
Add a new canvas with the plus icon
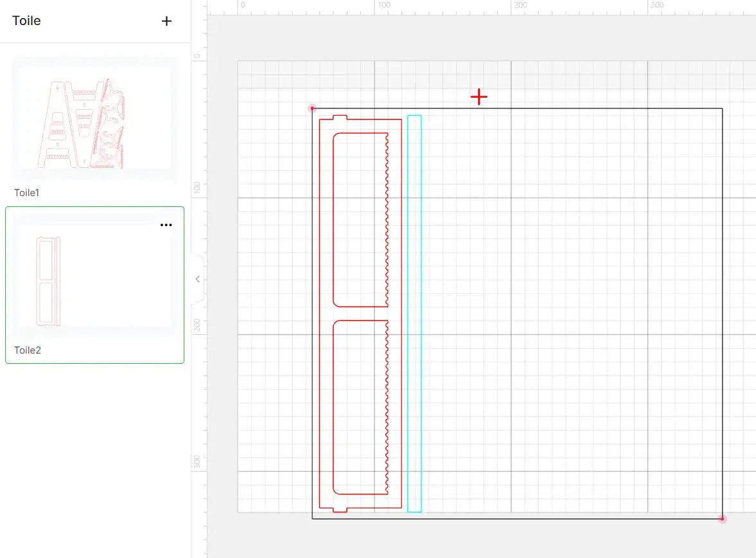click(x=166, y=21)
